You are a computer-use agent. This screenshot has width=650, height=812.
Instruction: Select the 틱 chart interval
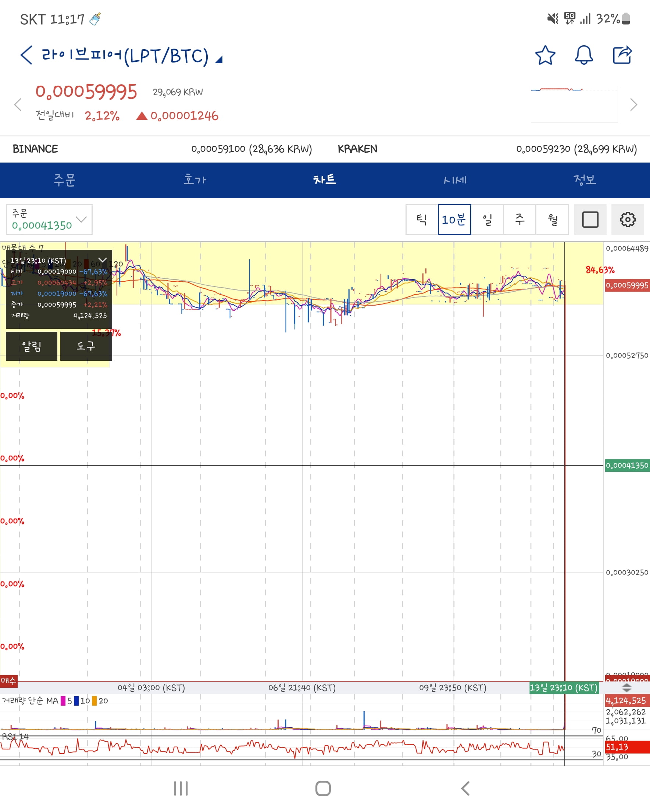(422, 220)
